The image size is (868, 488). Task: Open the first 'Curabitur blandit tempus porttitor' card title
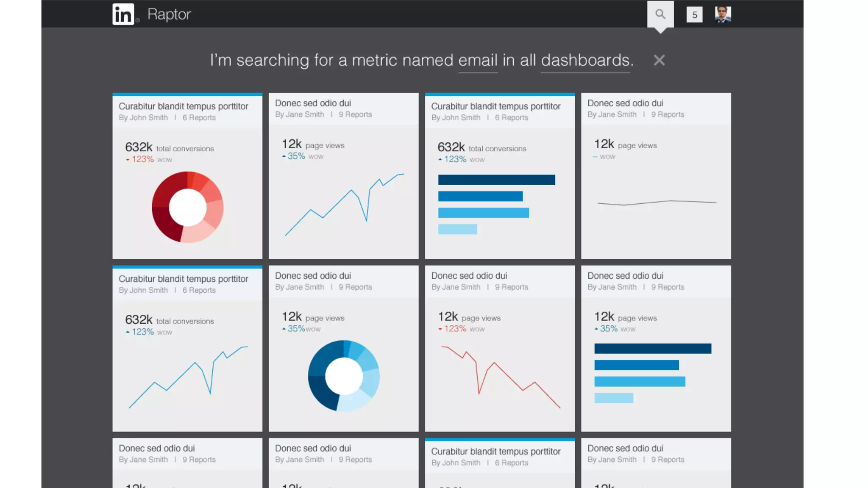[x=183, y=106]
